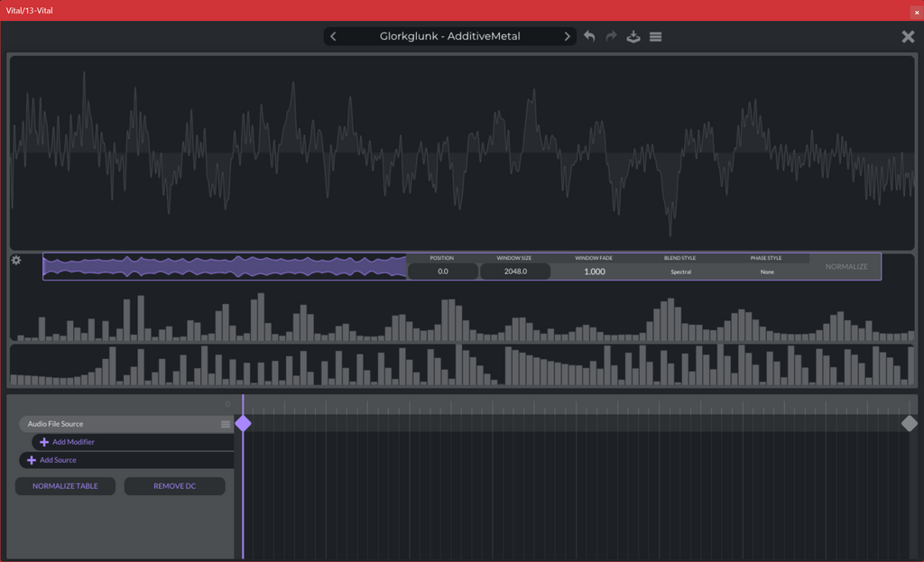
Task: Click the redo arrow icon
Action: pyautogui.click(x=611, y=36)
